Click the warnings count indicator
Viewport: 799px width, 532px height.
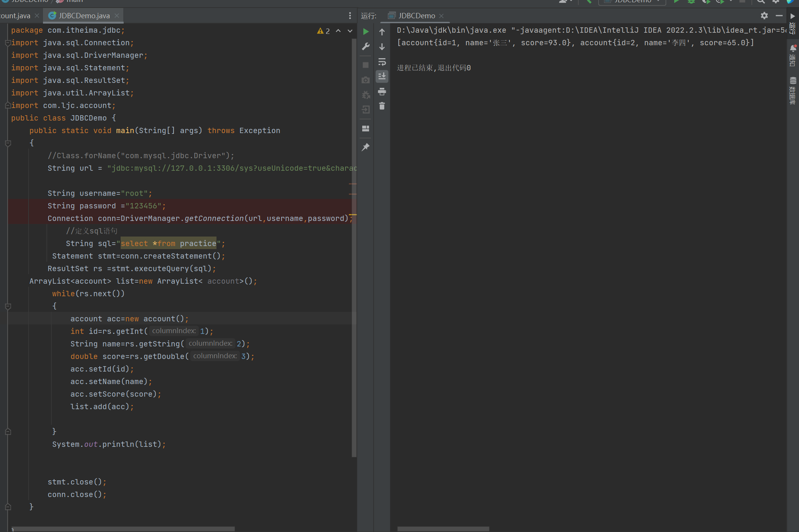tap(323, 31)
